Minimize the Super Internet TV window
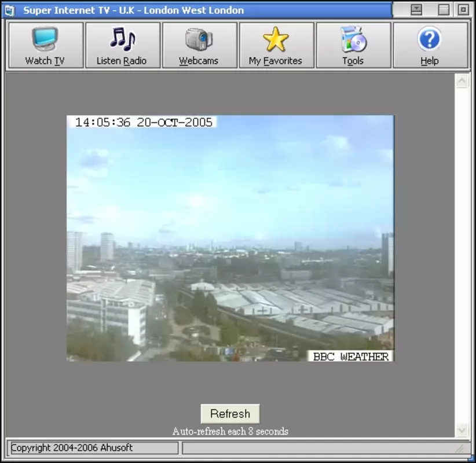Screen dimensions: 476x463 [416, 10]
